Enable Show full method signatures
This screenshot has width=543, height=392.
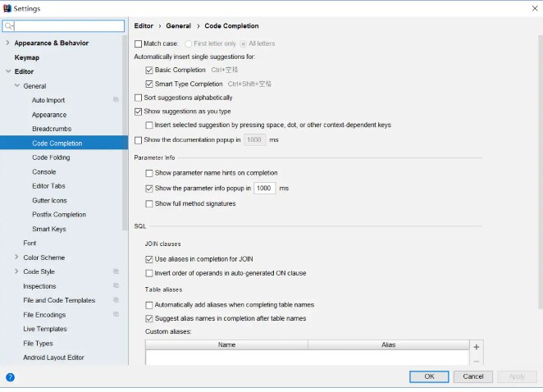pyautogui.click(x=149, y=203)
